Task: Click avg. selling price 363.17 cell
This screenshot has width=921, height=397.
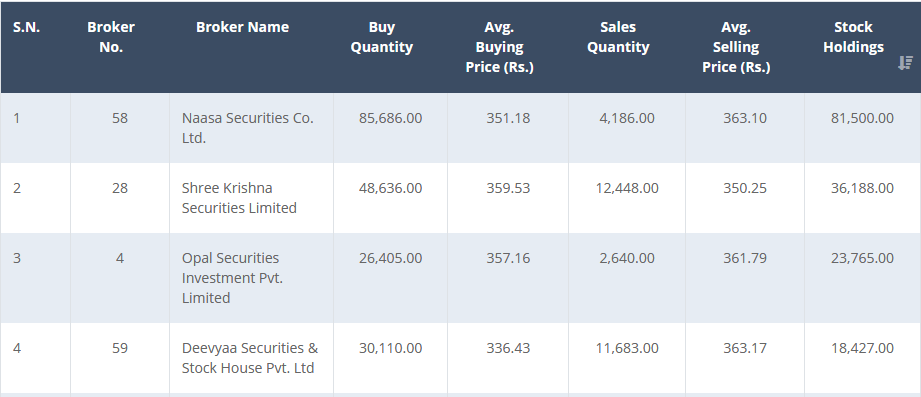Action: (x=745, y=348)
